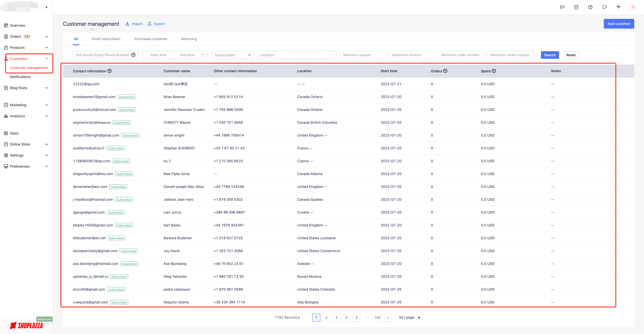Viewport: 644px width, 334px height.
Task: Open customer waynechristy@shaw.ca
Action: tap(91, 122)
